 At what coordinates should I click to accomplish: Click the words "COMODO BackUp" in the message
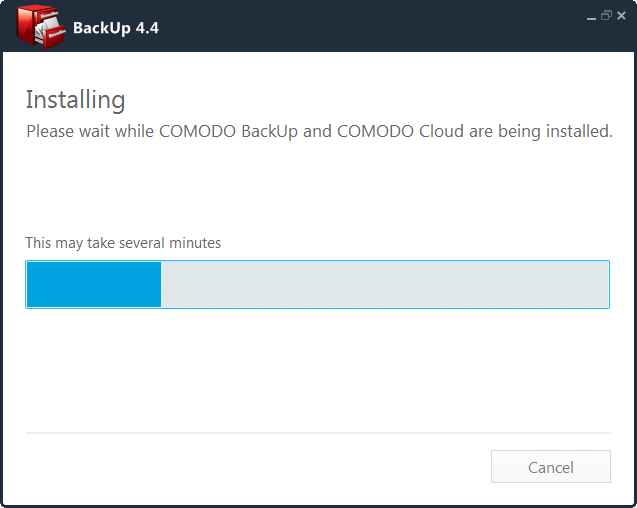coord(228,132)
